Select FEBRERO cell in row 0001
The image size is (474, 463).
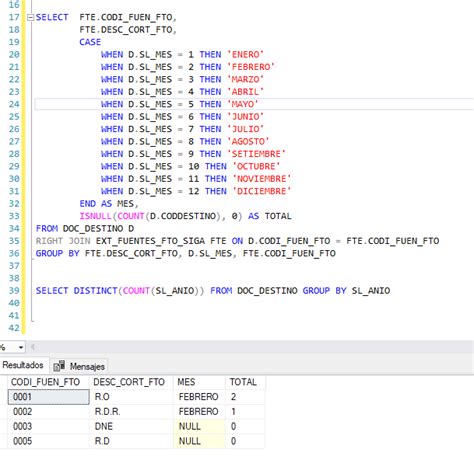[199, 397]
